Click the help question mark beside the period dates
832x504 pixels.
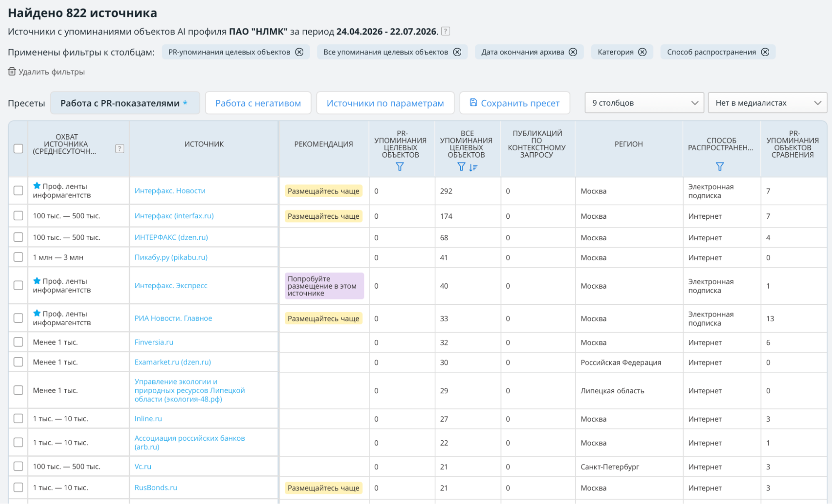coord(445,31)
